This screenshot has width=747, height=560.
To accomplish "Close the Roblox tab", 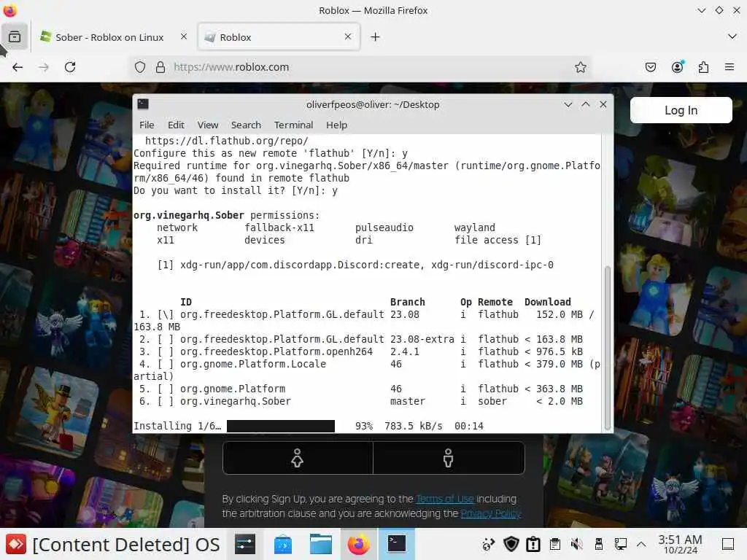I will pos(348,36).
